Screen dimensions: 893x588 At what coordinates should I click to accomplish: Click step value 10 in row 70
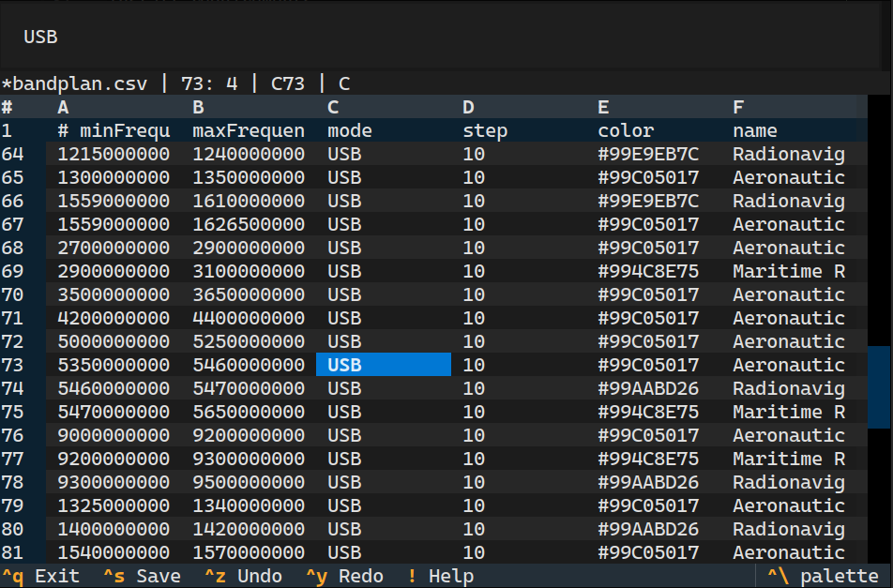(474, 294)
